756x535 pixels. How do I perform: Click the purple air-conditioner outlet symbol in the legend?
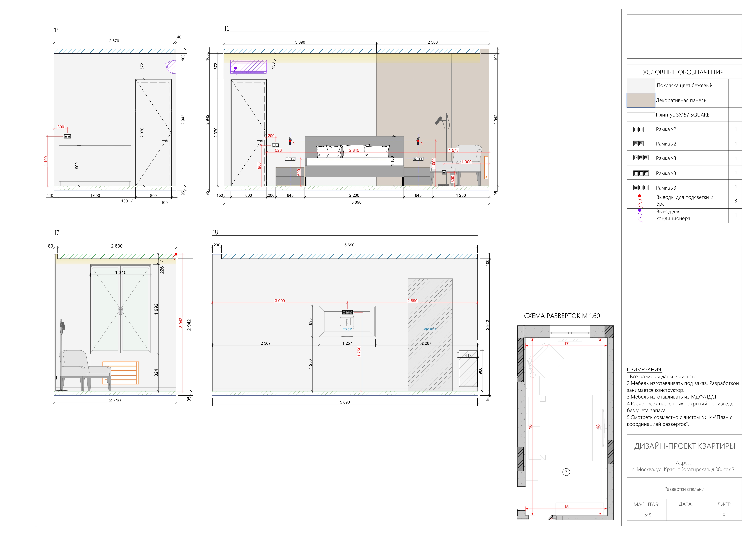click(x=640, y=215)
